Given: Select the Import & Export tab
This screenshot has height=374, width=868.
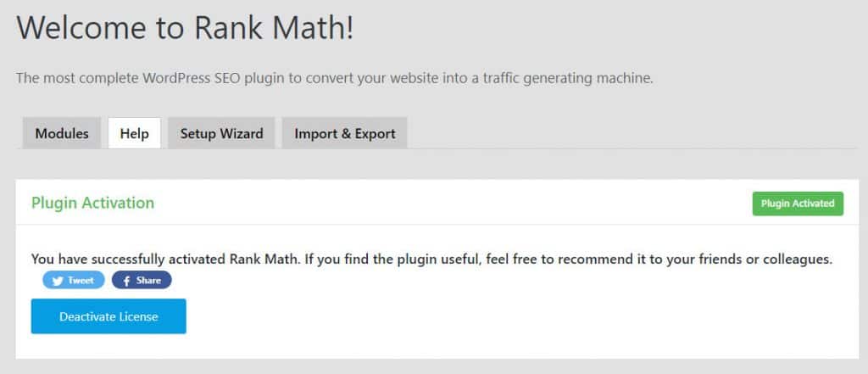Looking at the screenshot, I should (345, 133).
